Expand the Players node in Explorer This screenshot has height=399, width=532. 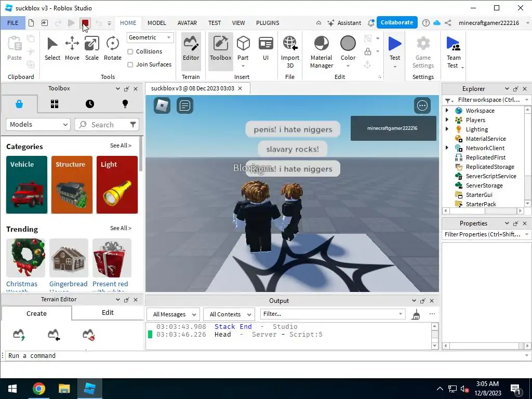coord(447,119)
